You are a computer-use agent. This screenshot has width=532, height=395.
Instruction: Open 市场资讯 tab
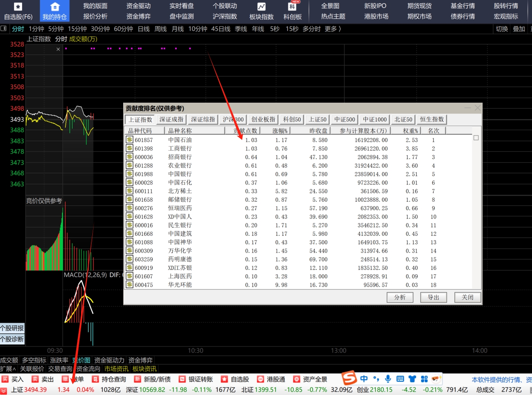tap(116, 369)
